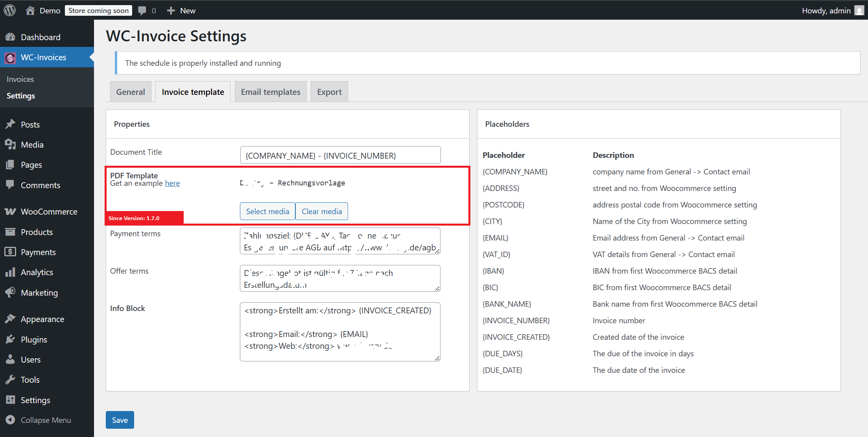The width and height of the screenshot is (868, 437).
Task: Open WooCommerce via its logo icon
Action: [10, 211]
